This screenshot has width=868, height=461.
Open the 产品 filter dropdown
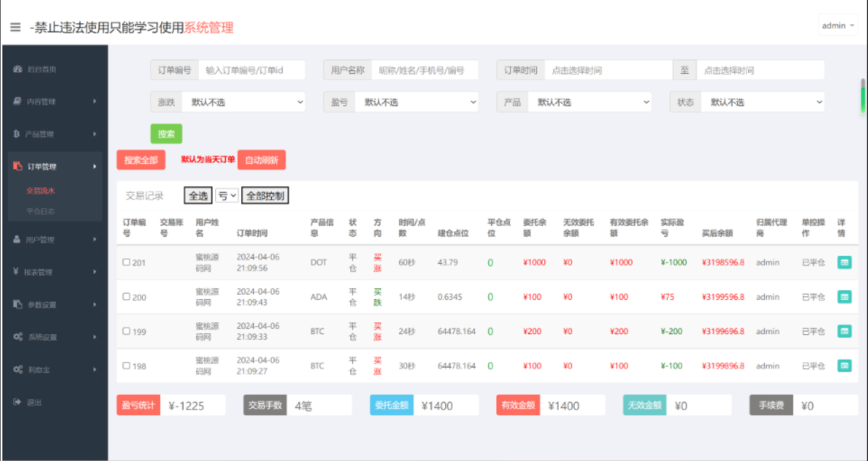coord(590,103)
